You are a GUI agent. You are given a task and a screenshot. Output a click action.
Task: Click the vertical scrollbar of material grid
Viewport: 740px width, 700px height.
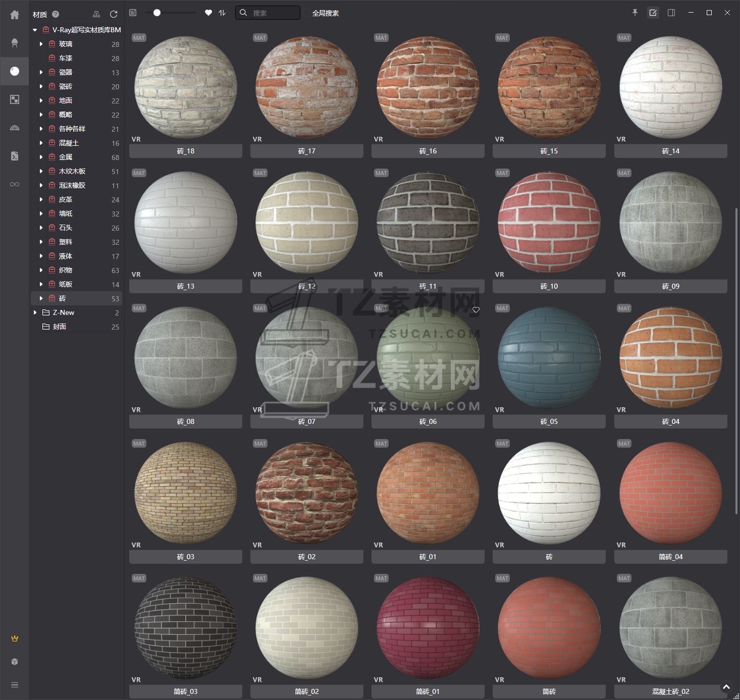click(736, 361)
